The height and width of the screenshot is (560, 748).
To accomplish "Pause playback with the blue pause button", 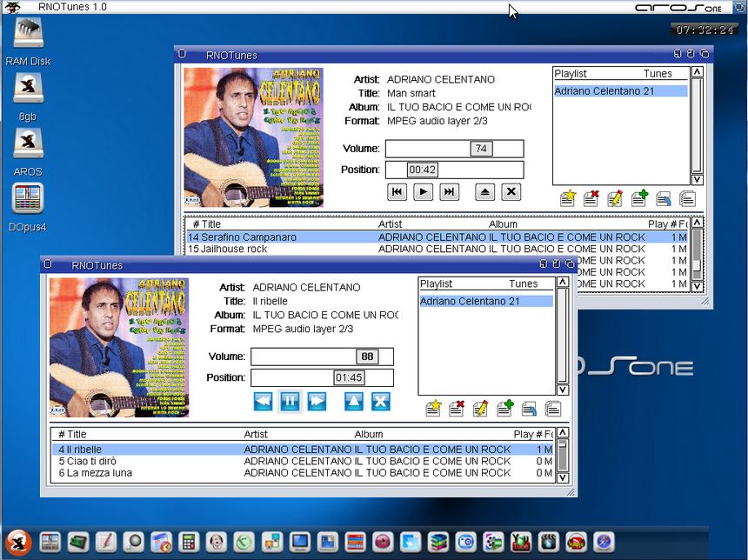I will 290,401.
